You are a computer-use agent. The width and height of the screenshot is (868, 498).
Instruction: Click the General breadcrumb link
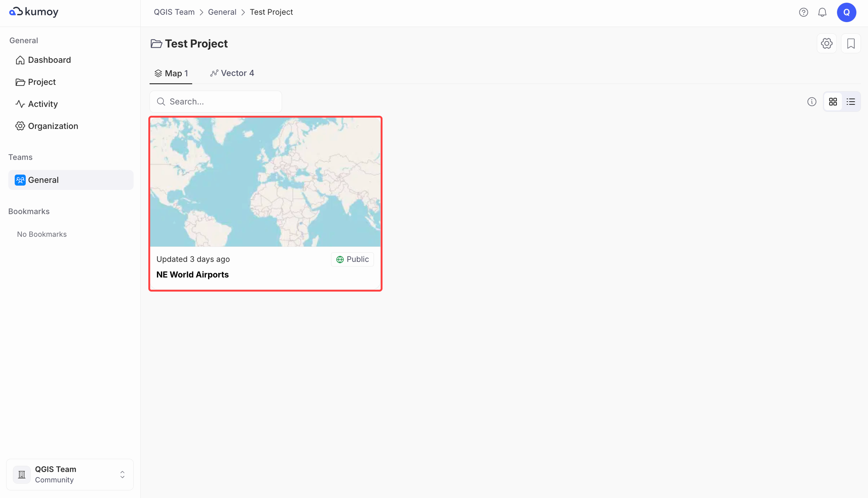pos(222,12)
